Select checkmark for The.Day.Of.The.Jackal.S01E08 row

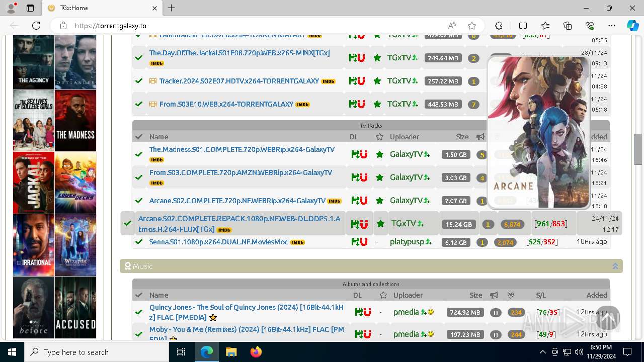139,58
